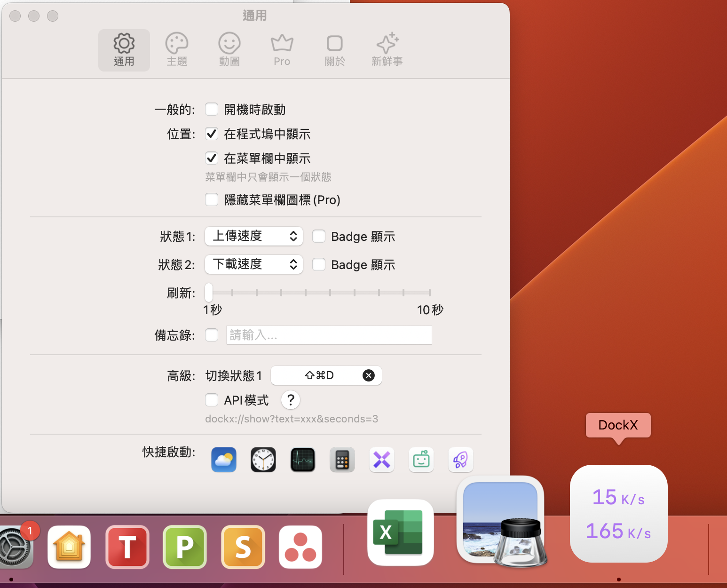Viewport: 727px width, 588px height.
Task: Open Microsoft Excel from the Dock
Action: coord(400,532)
